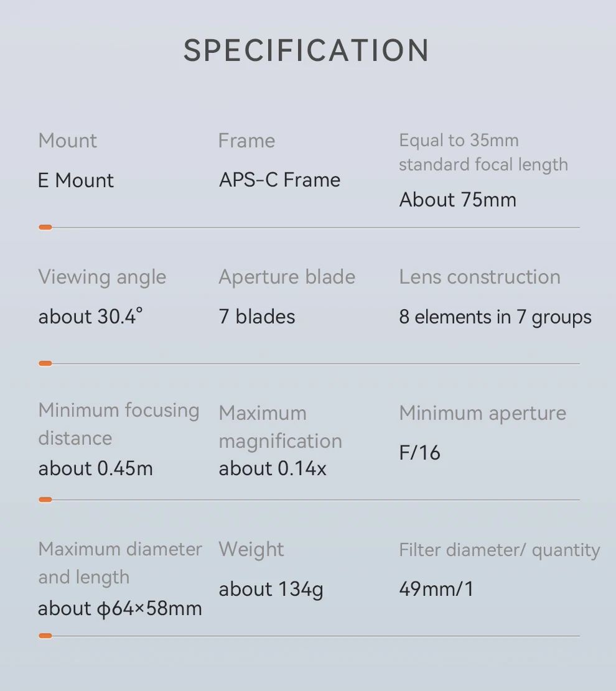Click the SPECIFICATION heading
616x691 pixels.
pos(307,50)
